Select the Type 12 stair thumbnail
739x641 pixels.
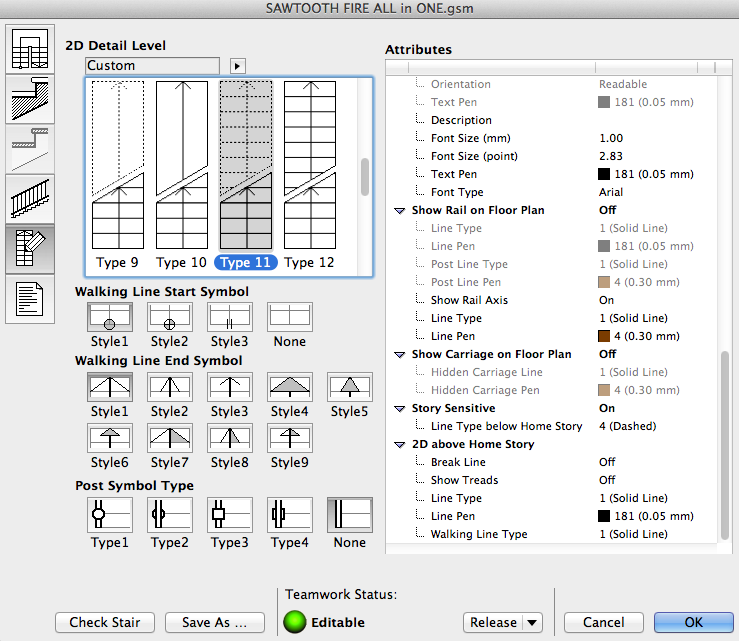tap(309, 165)
